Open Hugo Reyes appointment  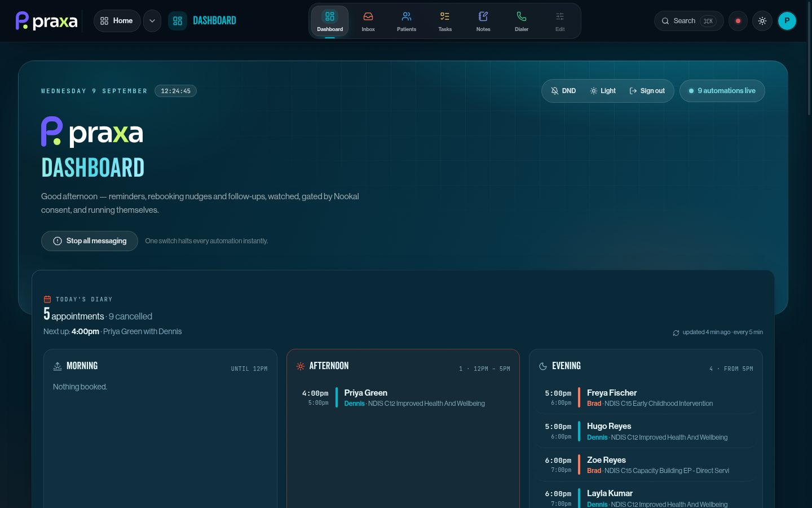[646, 431]
